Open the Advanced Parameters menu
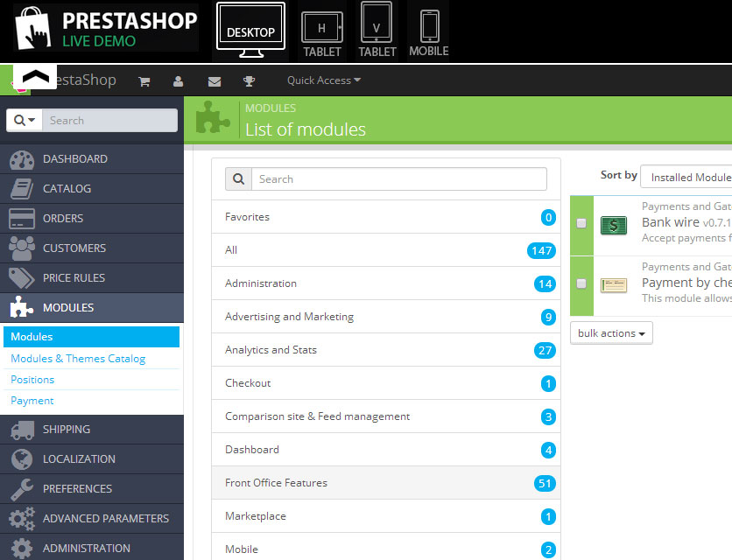This screenshot has height=560, width=732. [x=92, y=519]
